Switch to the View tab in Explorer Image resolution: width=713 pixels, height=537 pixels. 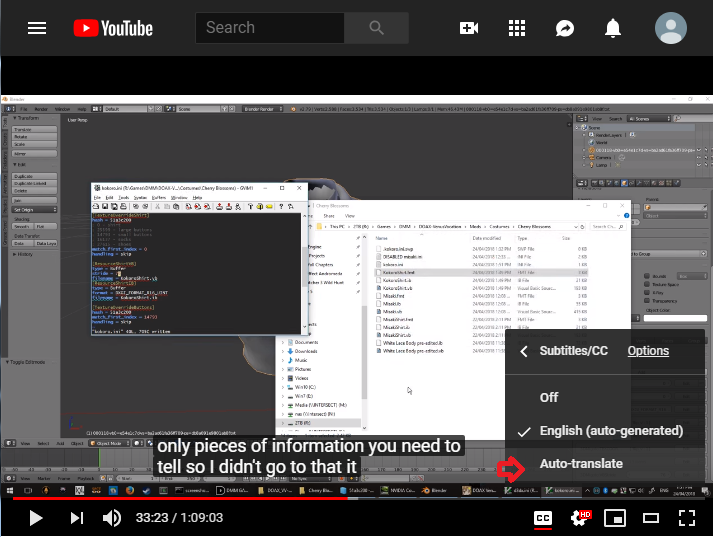click(350, 216)
